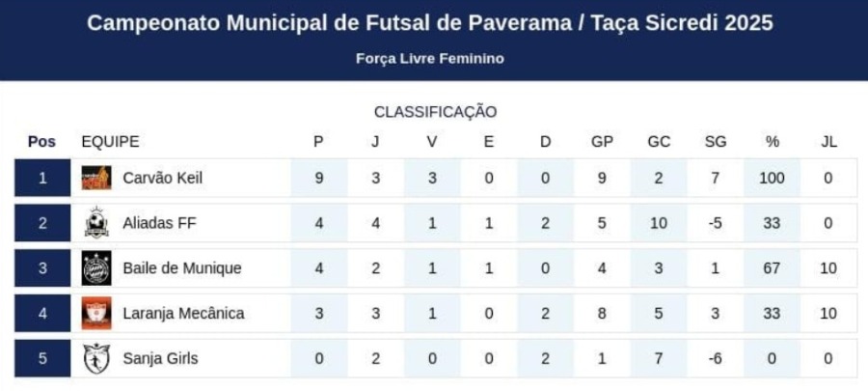Select the % percentage column header
The height and width of the screenshot is (391, 868).
pyautogui.click(x=773, y=142)
